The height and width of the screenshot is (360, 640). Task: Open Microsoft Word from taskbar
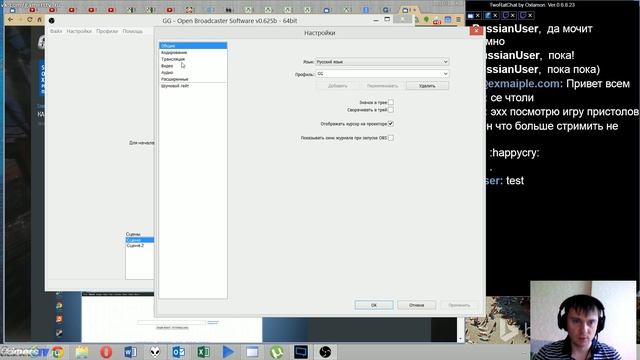(x=130, y=352)
